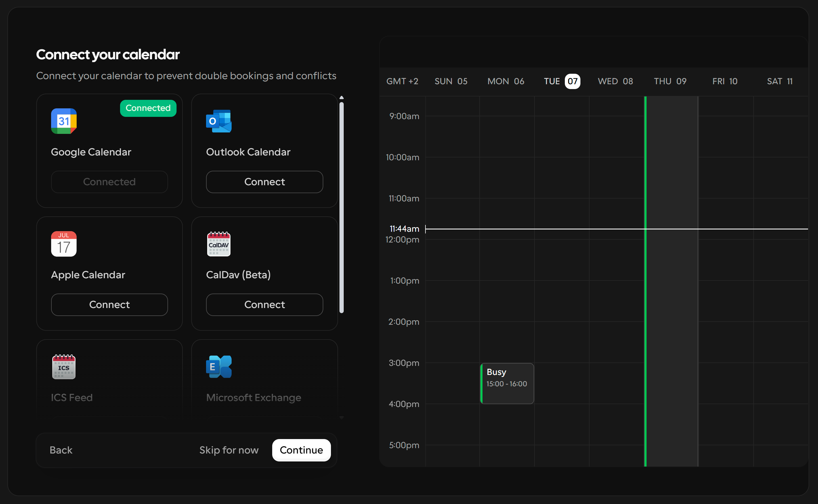Screen dimensions: 818x504
Task: Click the green Connected badge
Action: [148, 108]
